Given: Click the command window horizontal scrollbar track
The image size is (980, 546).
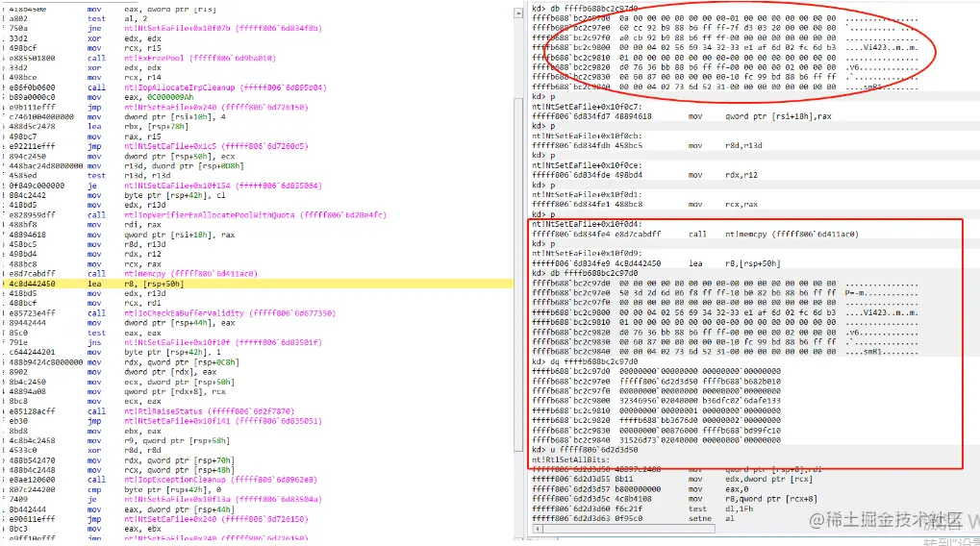Looking at the screenshot, I should coord(628,529).
